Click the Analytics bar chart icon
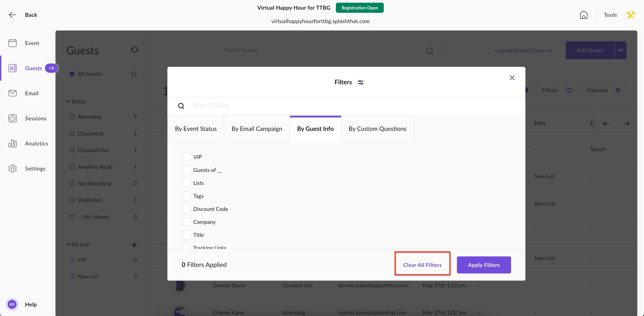644x316 pixels. pyautogui.click(x=13, y=143)
